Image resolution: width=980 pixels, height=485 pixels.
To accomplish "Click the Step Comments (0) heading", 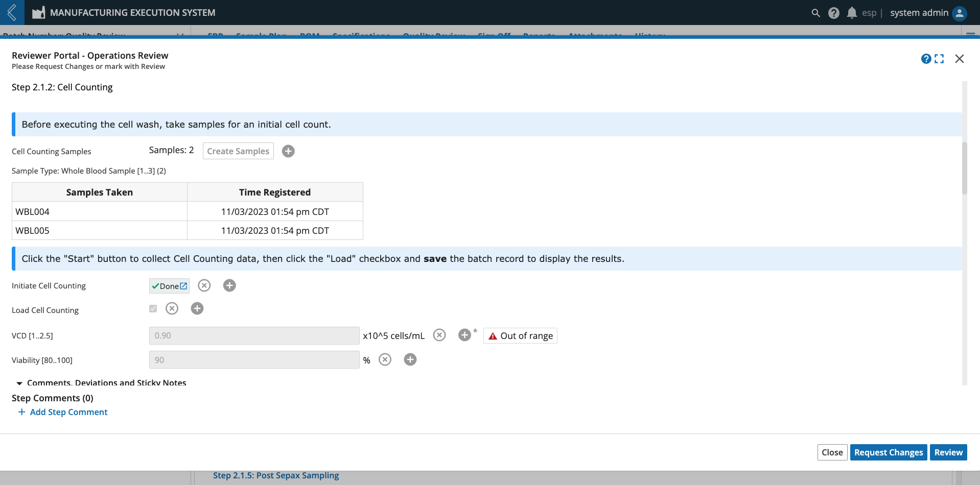I will tap(53, 398).
